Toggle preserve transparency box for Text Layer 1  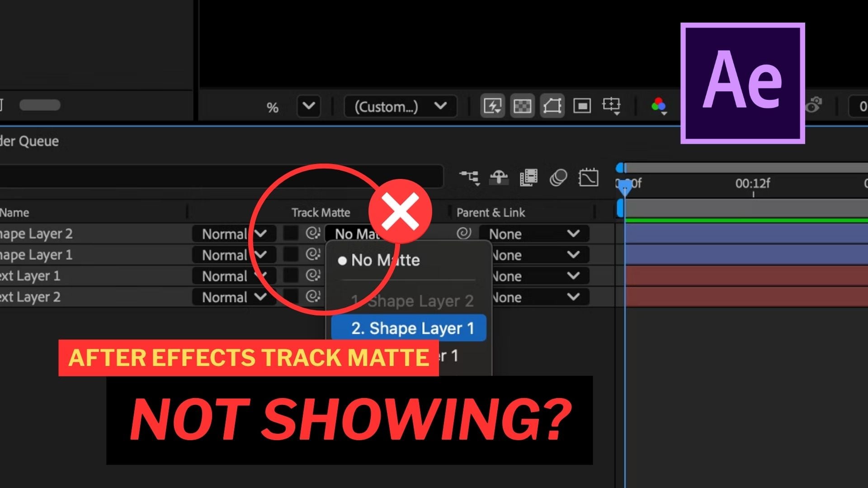[291, 276]
